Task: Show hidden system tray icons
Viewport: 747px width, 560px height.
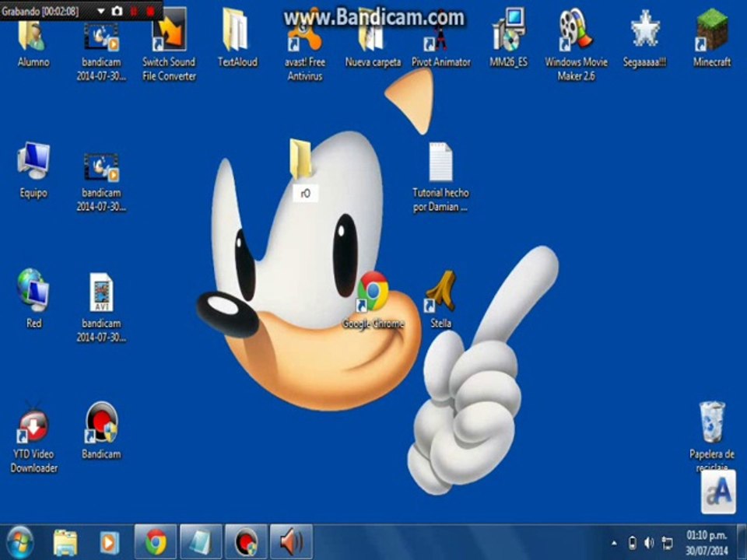Action: [614, 543]
